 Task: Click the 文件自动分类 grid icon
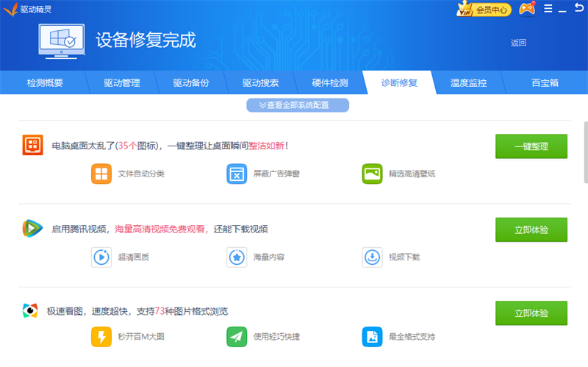click(x=101, y=174)
